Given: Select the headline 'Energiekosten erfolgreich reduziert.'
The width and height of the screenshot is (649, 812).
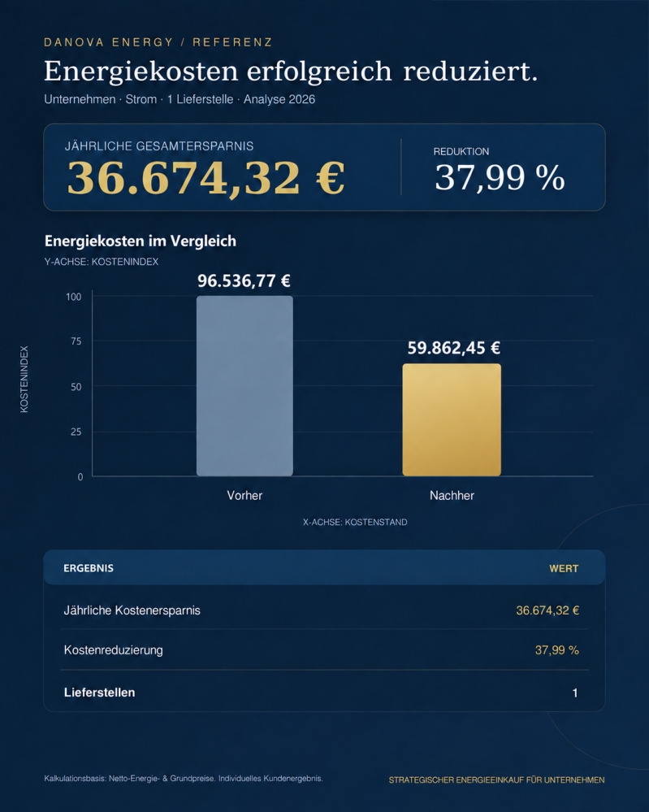Looking at the screenshot, I should pyautogui.click(x=291, y=72).
